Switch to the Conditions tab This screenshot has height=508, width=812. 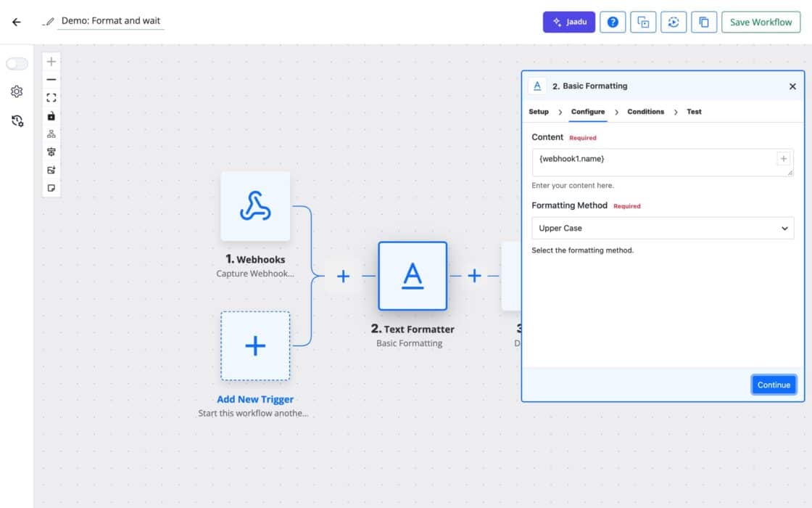click(x=645, y=112)
